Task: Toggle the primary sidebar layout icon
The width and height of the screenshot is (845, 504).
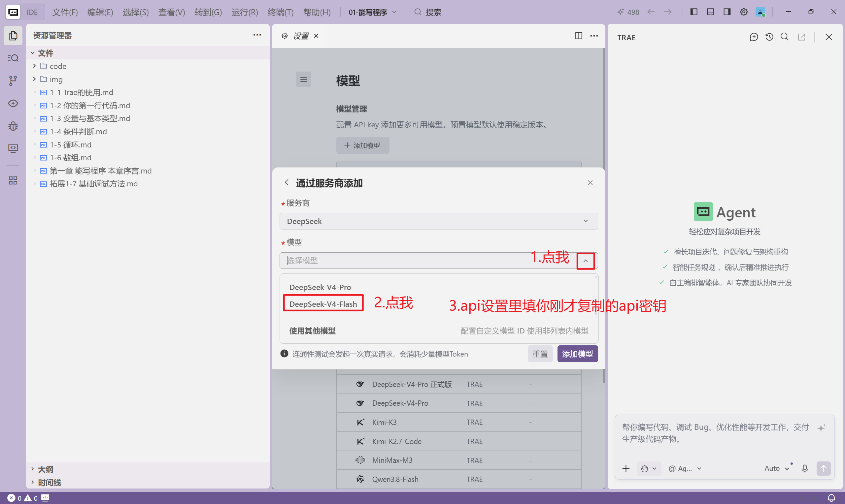Action: (694, 12)
